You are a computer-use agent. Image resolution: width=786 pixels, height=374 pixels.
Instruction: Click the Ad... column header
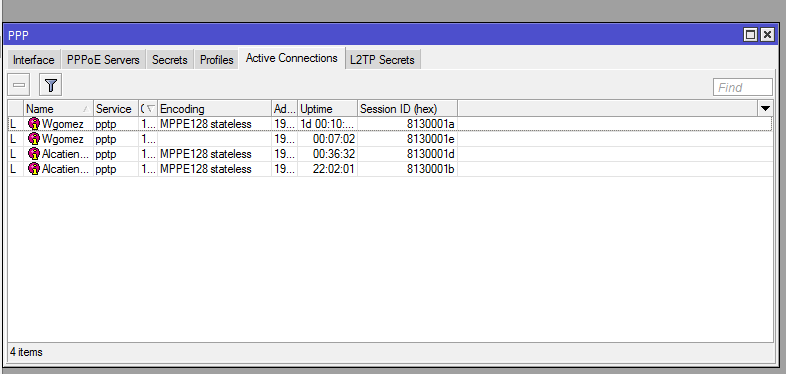(x=284, y=108)
